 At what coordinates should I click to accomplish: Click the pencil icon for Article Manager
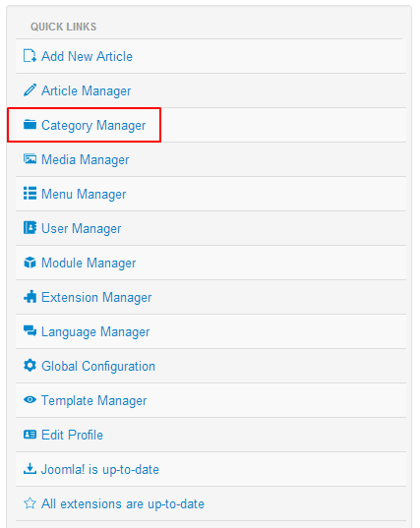pyautogui.click(x=30, y=90)
